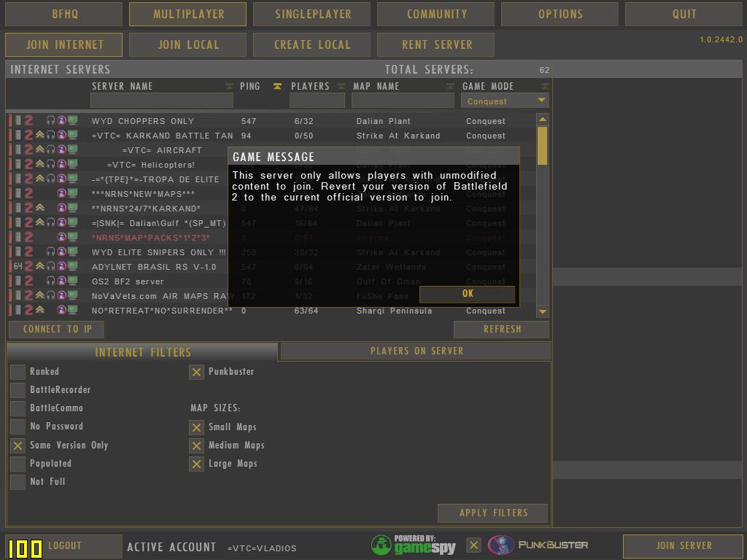Click ranked chevrons icon on =VTC= KARKAND BATTLE row
This screenshot has height=560, width=747.
point(40,135)
